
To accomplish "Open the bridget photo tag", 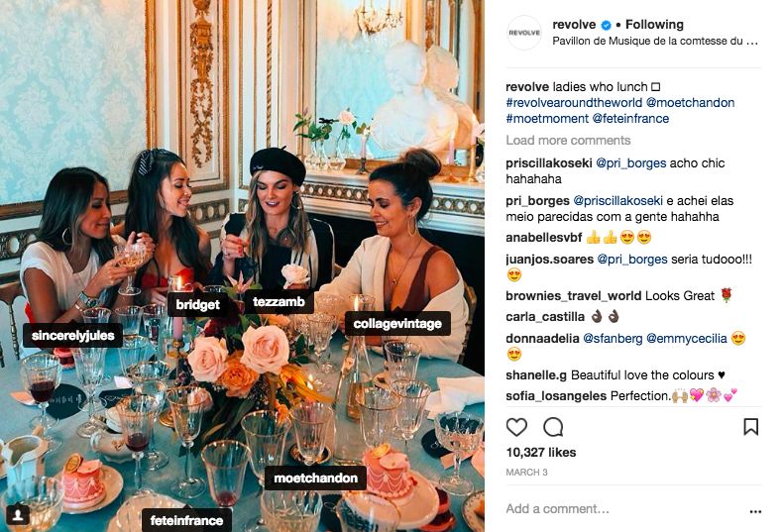I will 197,305.
